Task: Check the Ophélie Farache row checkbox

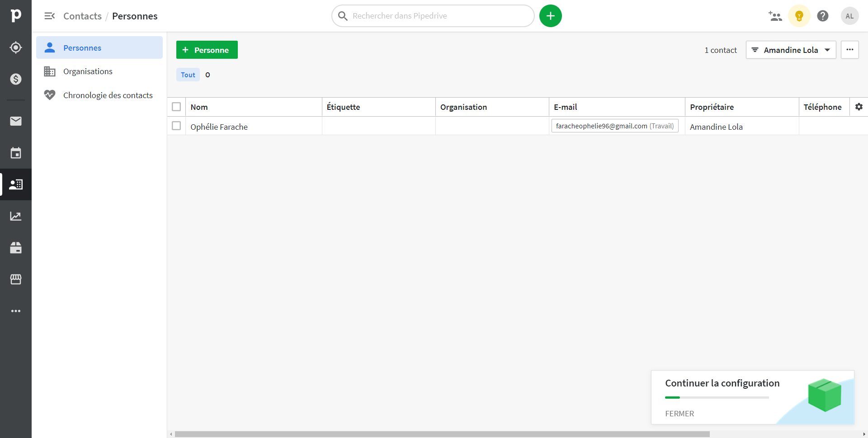Action: tap(176, 126)
